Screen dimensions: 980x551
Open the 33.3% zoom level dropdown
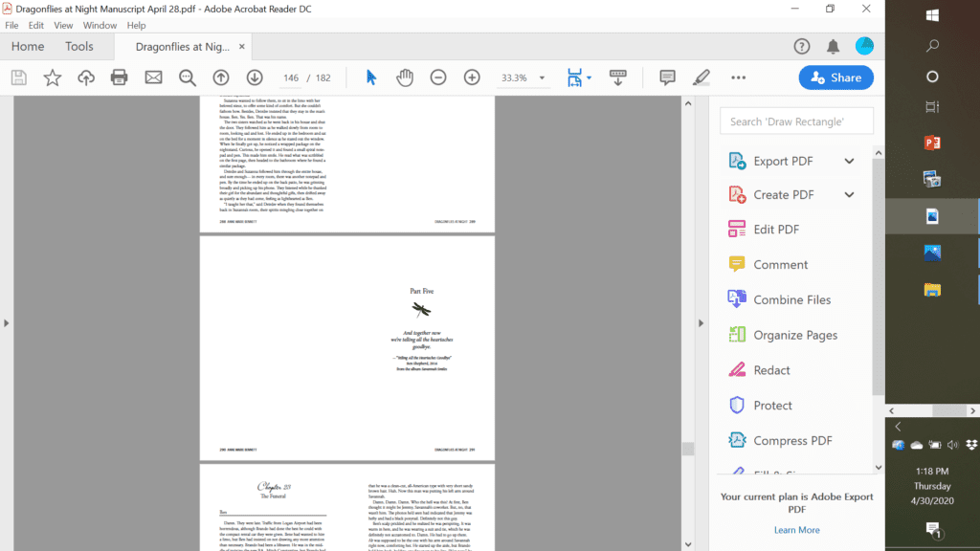click(542, 78)
